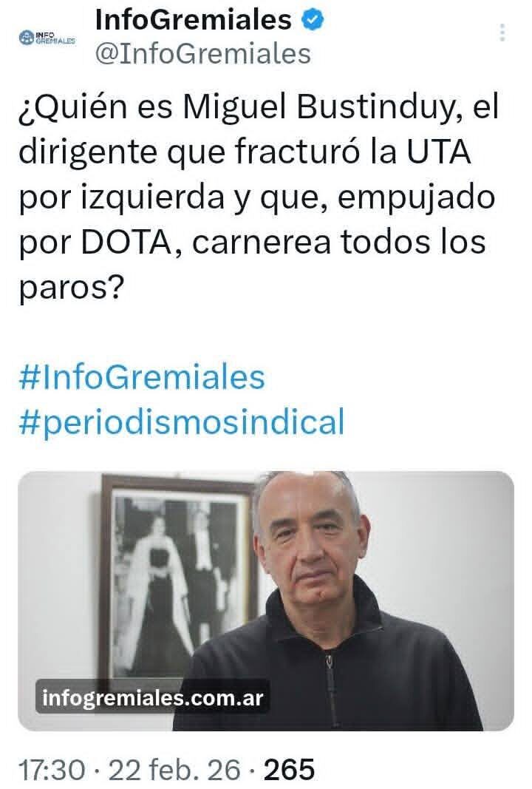
Task: Tap the blue verified badge
Action: (x=313, y=20)
